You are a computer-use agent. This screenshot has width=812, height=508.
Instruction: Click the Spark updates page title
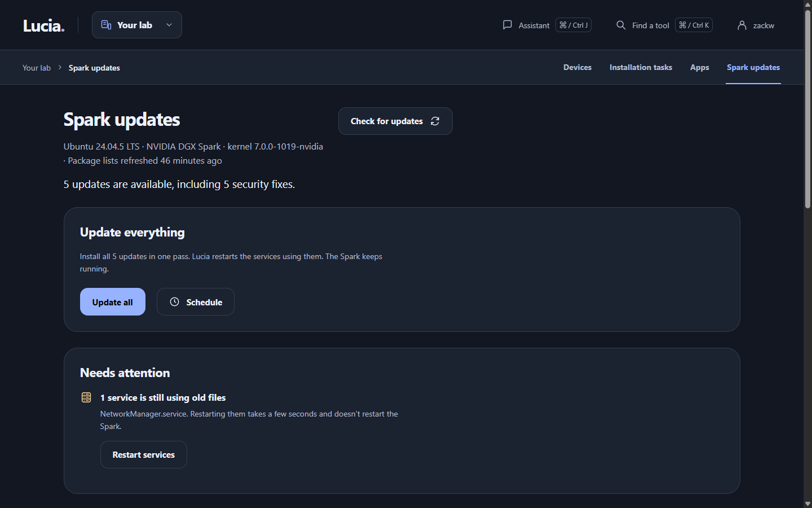point(122,120)
